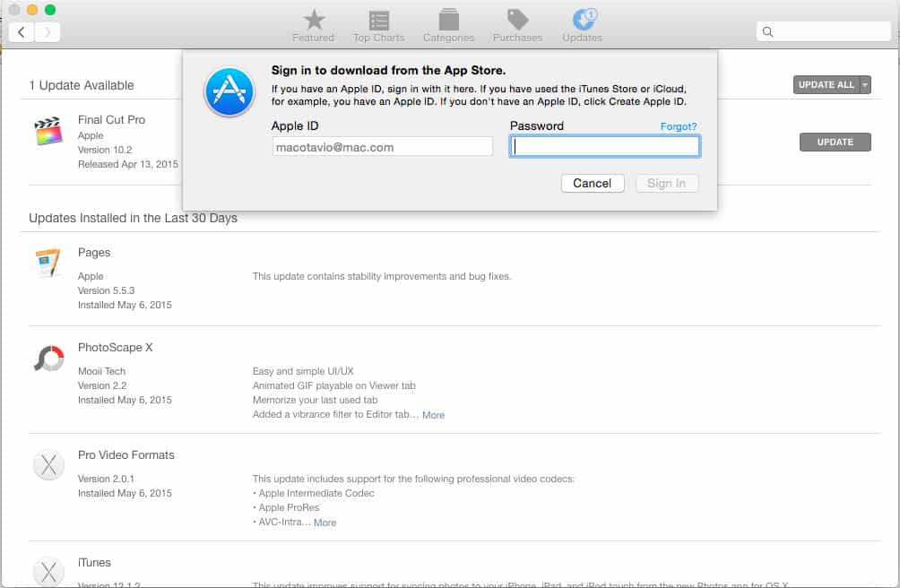Open the Categories tab

[448, 26]
